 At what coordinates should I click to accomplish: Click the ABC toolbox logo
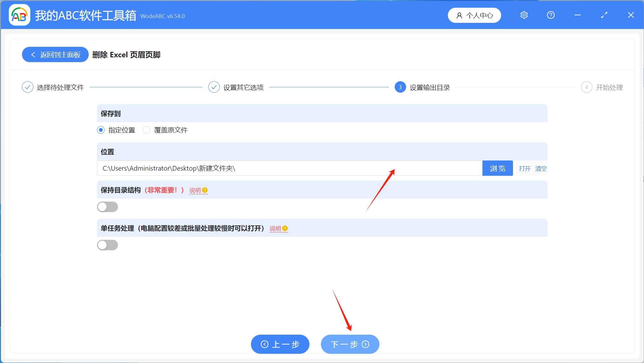point(19,15)
